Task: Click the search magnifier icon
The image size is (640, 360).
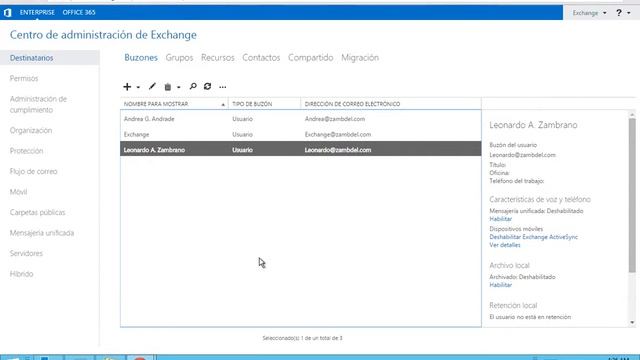Action: (x=193, y=87)
